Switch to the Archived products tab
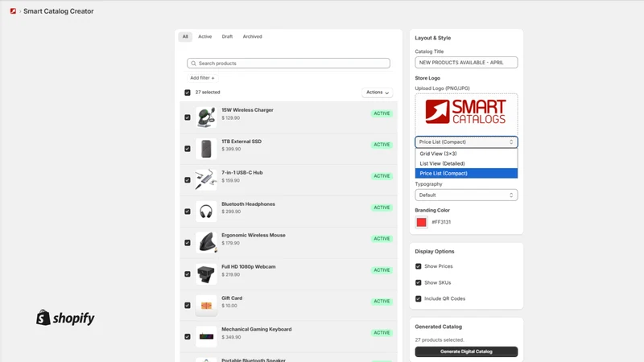The height and width of the screenshot is (362, 644). [252, 36]
